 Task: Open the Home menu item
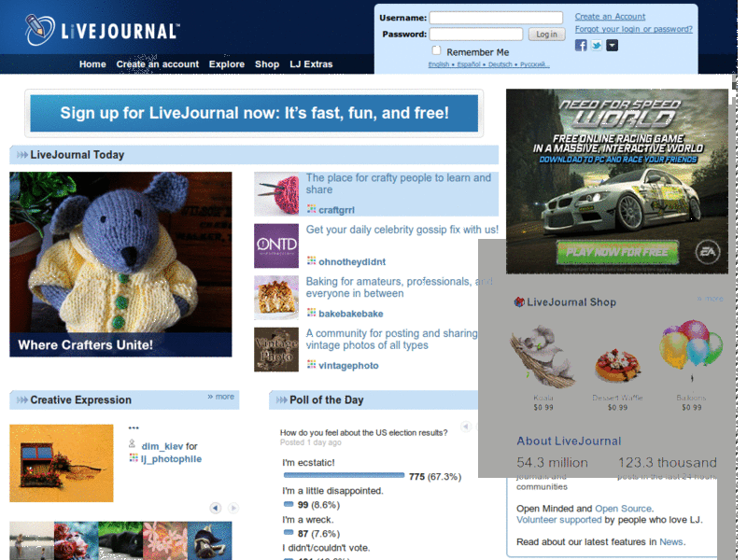point(92,64)
